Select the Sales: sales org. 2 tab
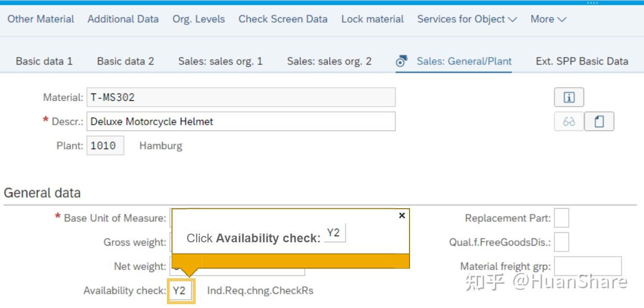The width and height of the screenshot is (644, 308). 329,61
